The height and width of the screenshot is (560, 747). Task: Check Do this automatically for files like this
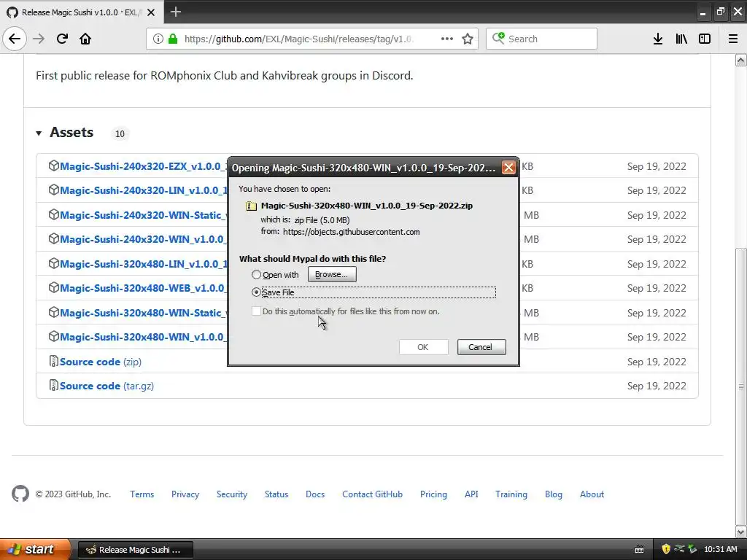[256, 311]
